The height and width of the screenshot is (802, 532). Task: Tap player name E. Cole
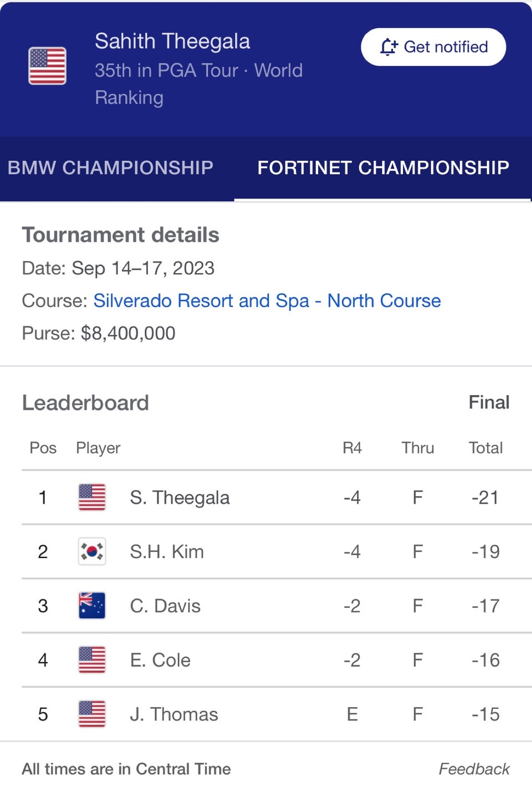click(160, 660)
